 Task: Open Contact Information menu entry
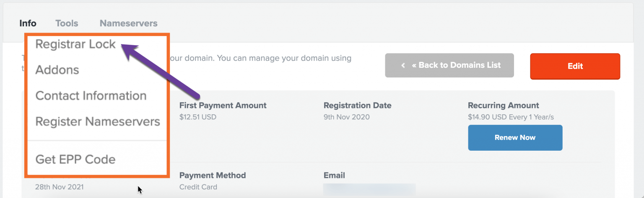(x=91, y=96)
